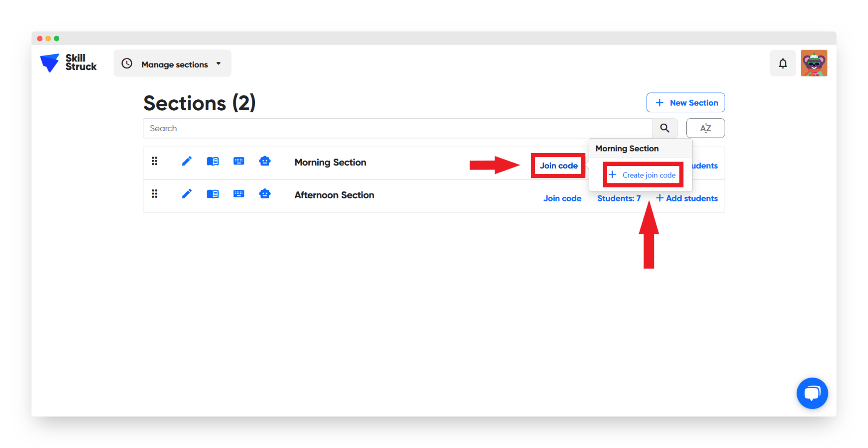Open the robot icon for Morning Section
This screenshot has height=448, width=868.
pos(265,161)
